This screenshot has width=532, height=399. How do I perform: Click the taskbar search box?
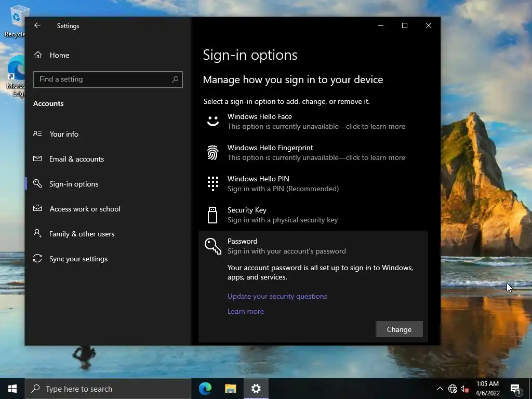[108, 389]
